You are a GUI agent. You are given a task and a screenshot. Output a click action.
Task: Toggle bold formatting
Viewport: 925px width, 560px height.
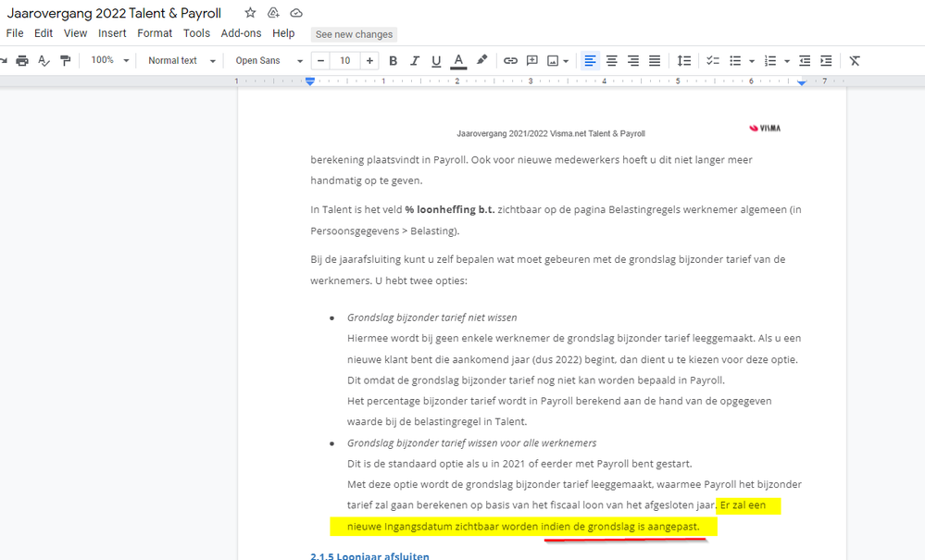tap(393, 61)
